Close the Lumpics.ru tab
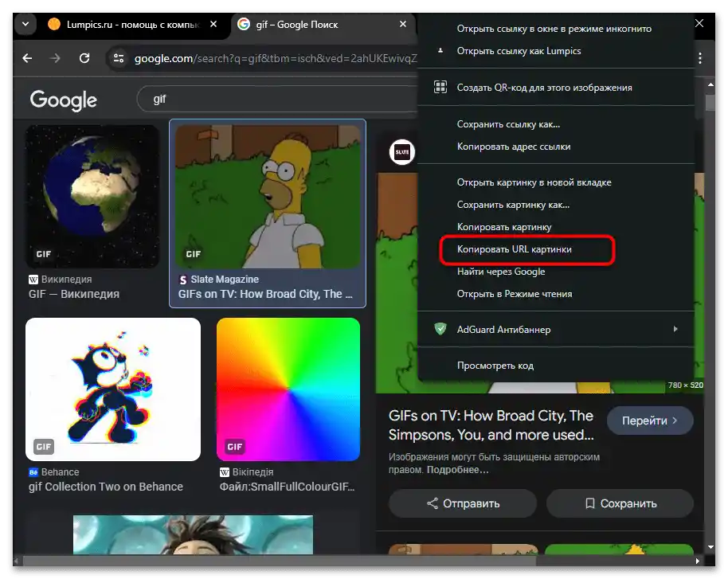Image resolution: width=728 pixels, height=579 pixels. pos(213,24)
